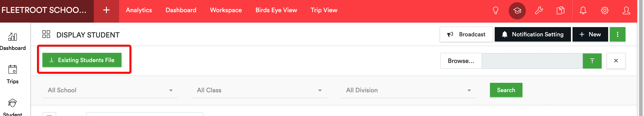Click the lightbulb icon in top bar
Screen dimensions: 644x116
(x=495, y=11)
